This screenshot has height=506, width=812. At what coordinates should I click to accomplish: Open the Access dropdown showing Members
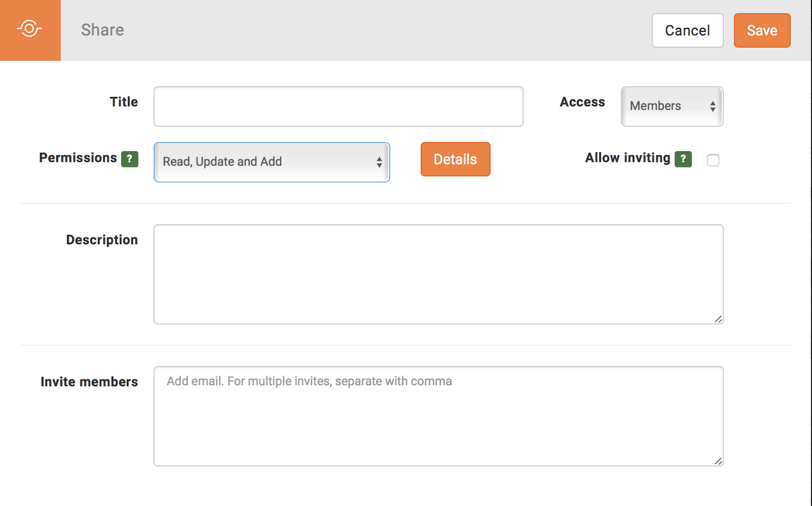tap(672, 106)
